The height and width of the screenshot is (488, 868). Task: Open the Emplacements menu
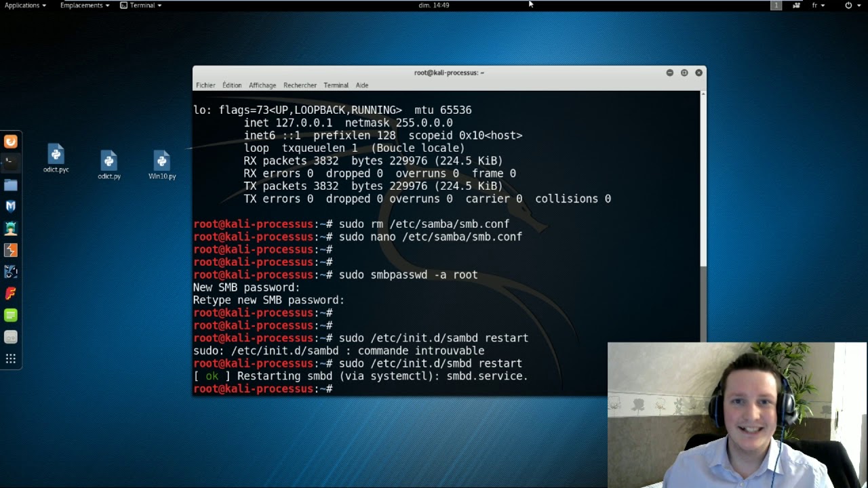pos(85,5)
